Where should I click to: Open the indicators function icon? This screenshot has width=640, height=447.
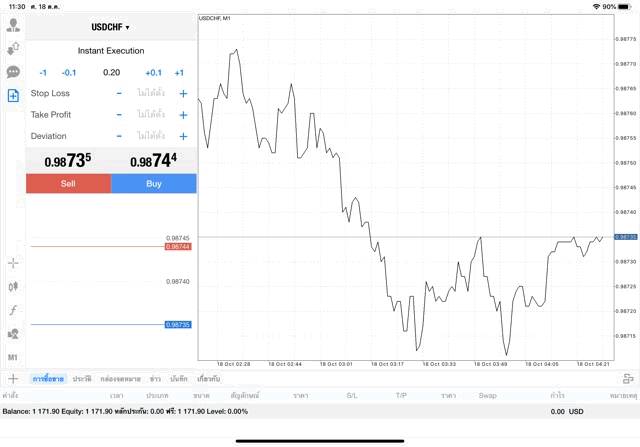(13, 311)
